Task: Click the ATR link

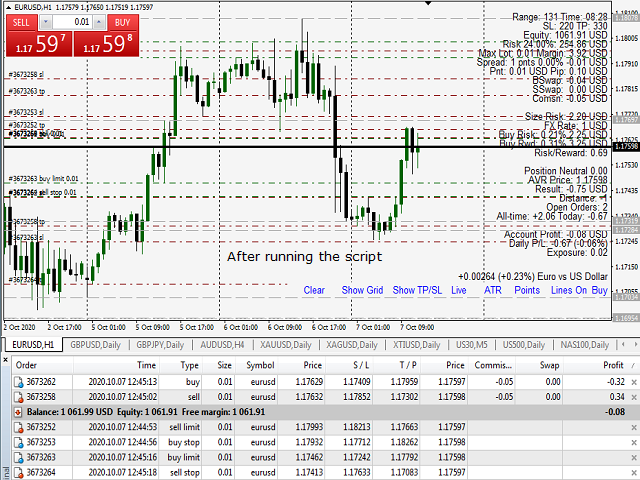Action: pyautogui.click(x=492, y=290)
